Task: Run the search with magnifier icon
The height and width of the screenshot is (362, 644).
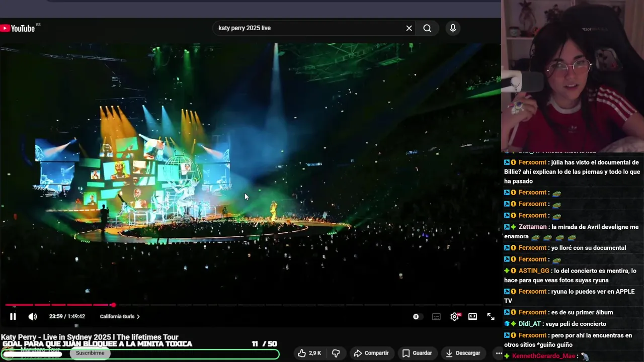Action: (427, 28)
